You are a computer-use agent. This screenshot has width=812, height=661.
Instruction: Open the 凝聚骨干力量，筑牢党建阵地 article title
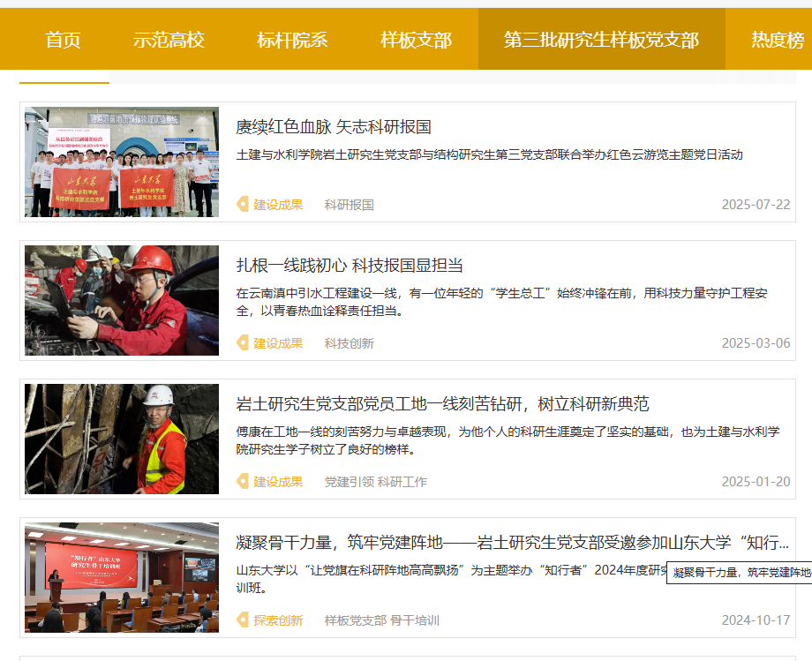click(512, 543)
